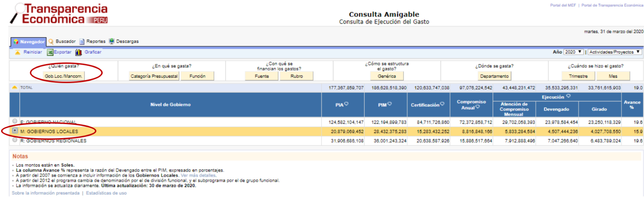Select the Gobiernos Locales radio button
The width and height of the screenshot is (644, 200).
click(x=15, y=131)
